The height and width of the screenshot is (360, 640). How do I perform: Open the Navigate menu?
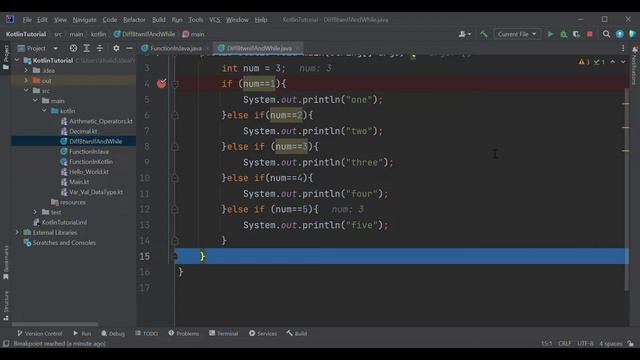pyautogui.click(x=84, y=20)
